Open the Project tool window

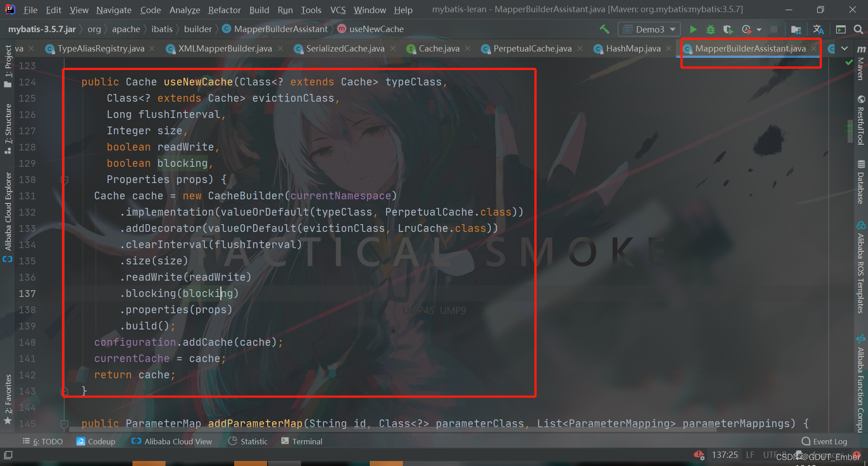[8, 66]
